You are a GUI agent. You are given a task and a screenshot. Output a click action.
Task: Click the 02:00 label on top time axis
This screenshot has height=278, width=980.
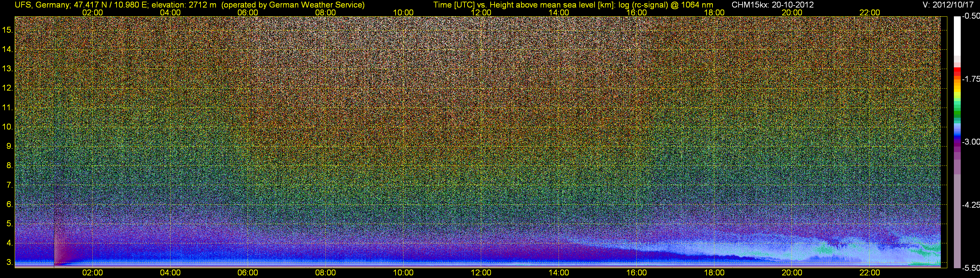[x=92, y=12]
